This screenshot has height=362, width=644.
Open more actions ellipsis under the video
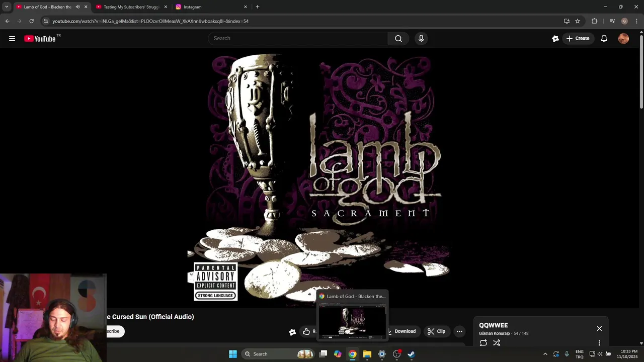[x=459, y=331]
